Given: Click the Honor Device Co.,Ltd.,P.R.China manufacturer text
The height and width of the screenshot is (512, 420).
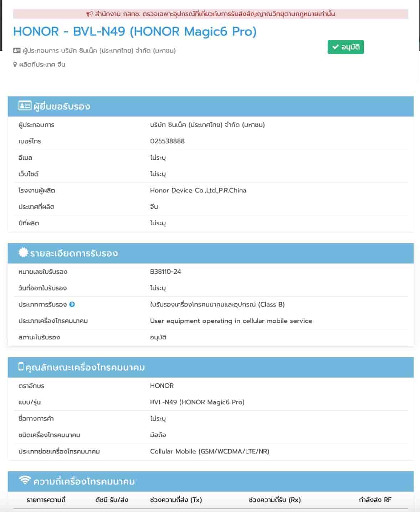Looking at the screenshot, I should [198, 190].
